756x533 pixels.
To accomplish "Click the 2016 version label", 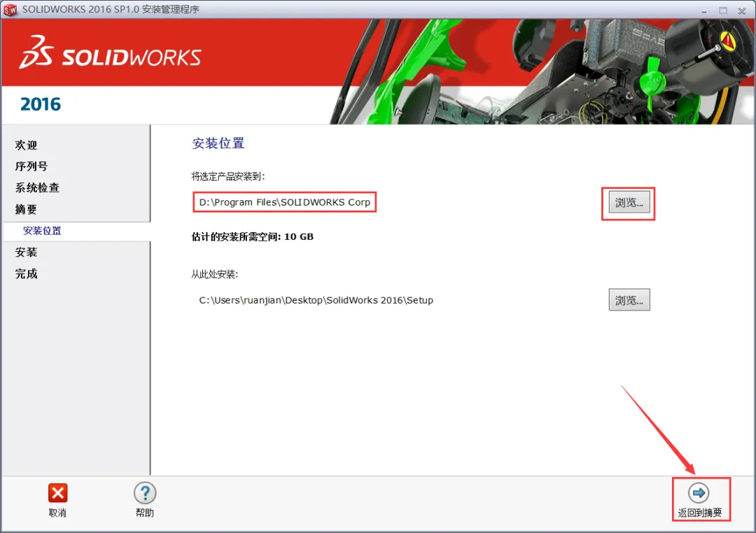I will pyautogui.click(x=41, y=104).
